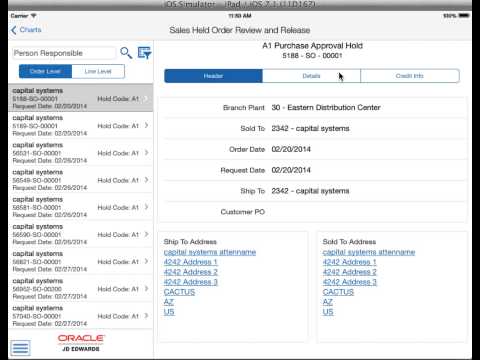Click Ship To 'US' country link
The height and width of the screenshot is (360, 480).
(x=169, y=312)
